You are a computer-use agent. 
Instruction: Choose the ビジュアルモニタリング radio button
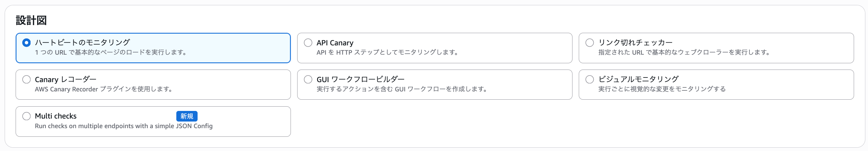point(590,79)
